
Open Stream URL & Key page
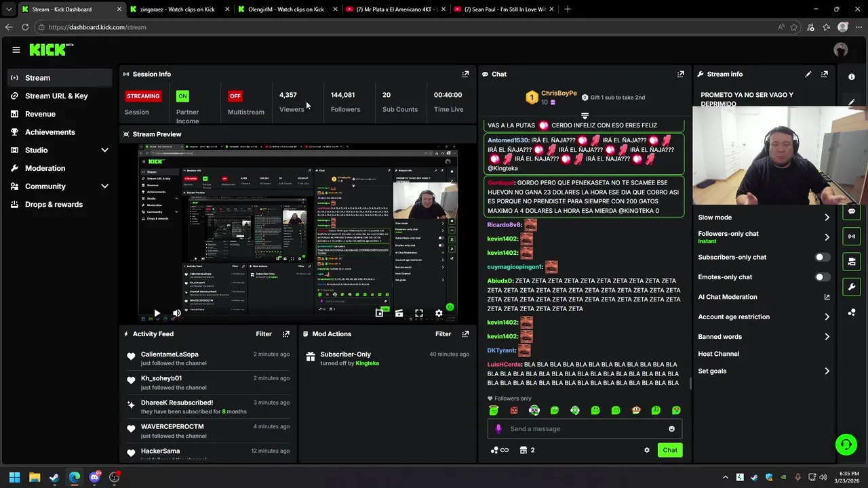click(x=60, y=96)
